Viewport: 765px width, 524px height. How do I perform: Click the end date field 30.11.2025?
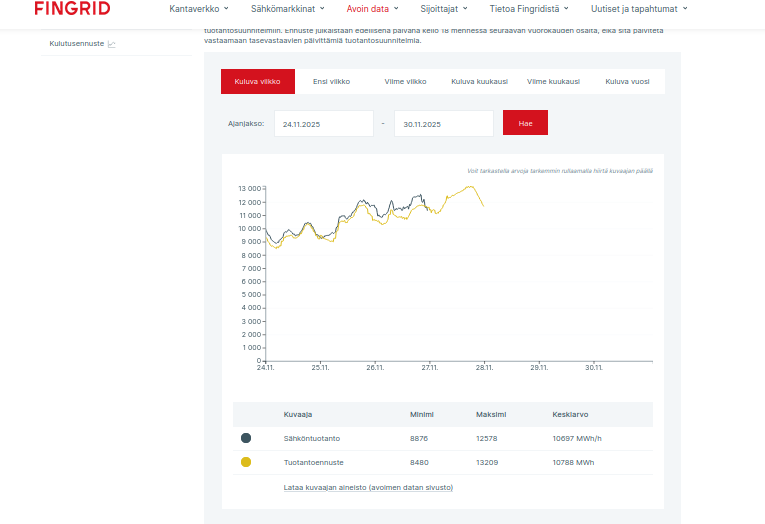tap(443, 124)
